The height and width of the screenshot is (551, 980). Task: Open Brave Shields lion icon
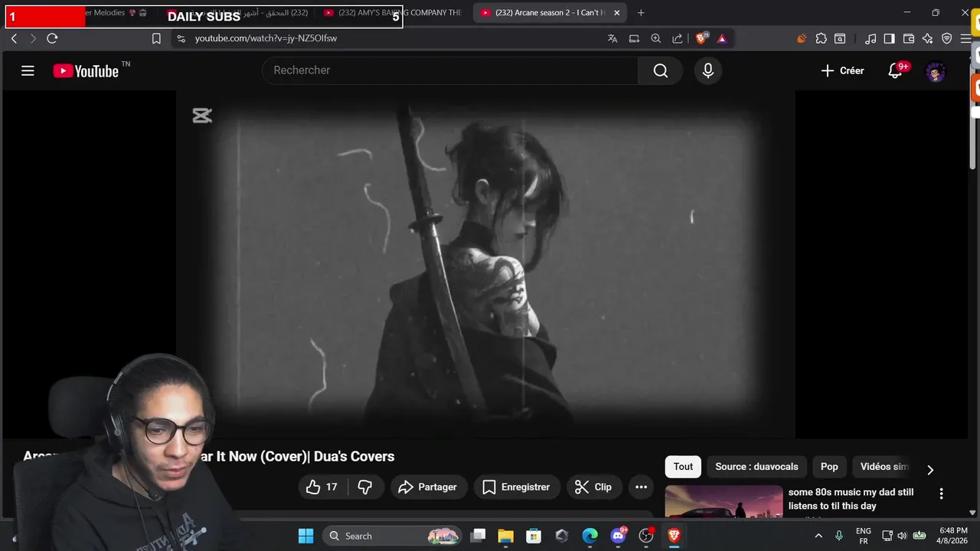click(701, 38)
